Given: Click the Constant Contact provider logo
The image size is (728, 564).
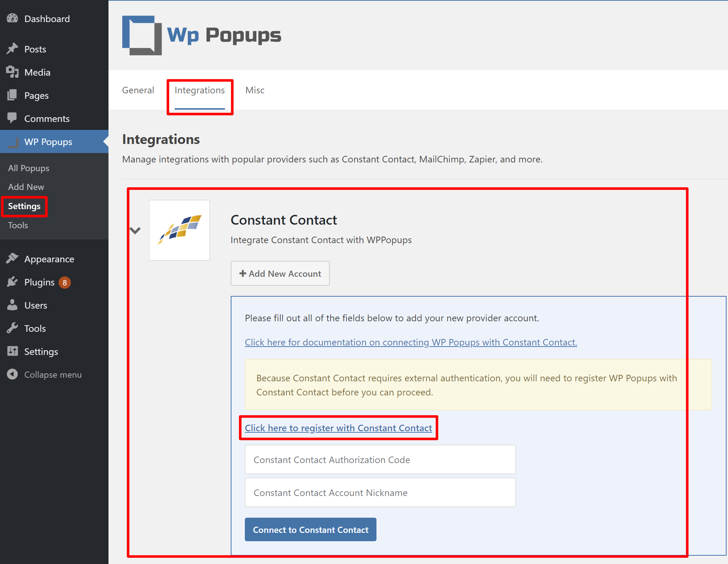Looking at the screenshot, I should tap(179, 230).
